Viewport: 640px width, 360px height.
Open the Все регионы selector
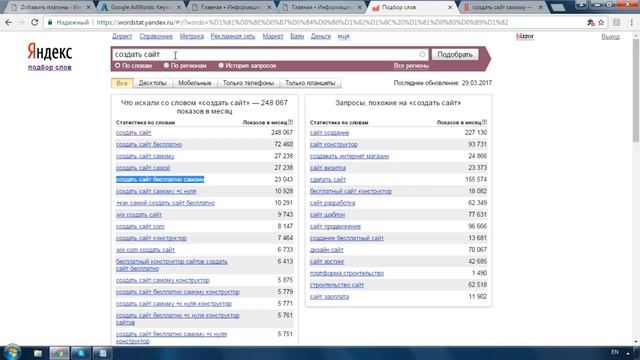tap(411, 66)
